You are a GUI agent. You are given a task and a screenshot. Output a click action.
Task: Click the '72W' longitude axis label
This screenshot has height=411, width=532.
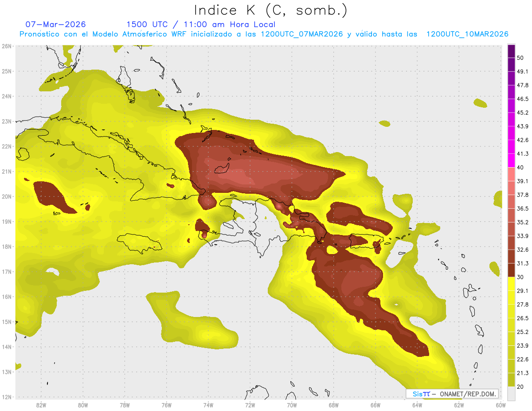click(250, 405)
